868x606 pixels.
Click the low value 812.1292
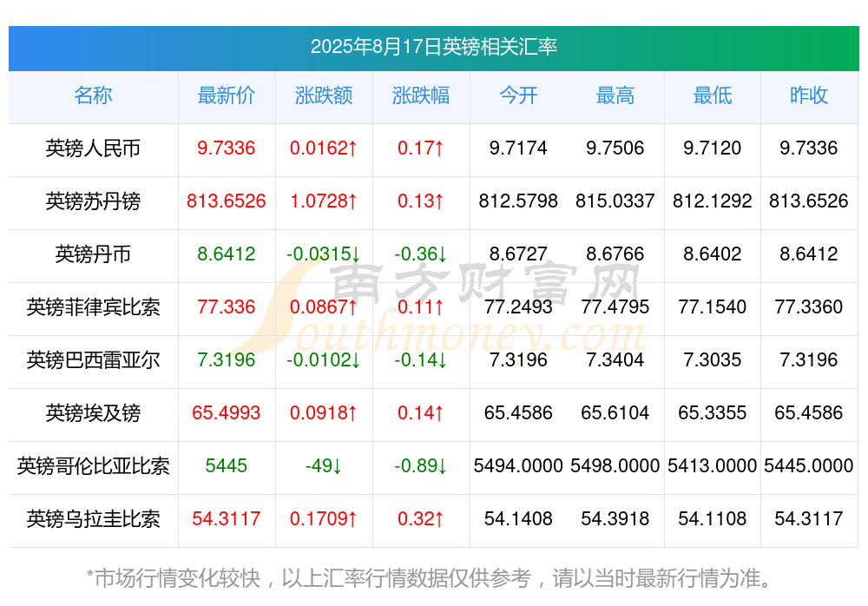713,201
